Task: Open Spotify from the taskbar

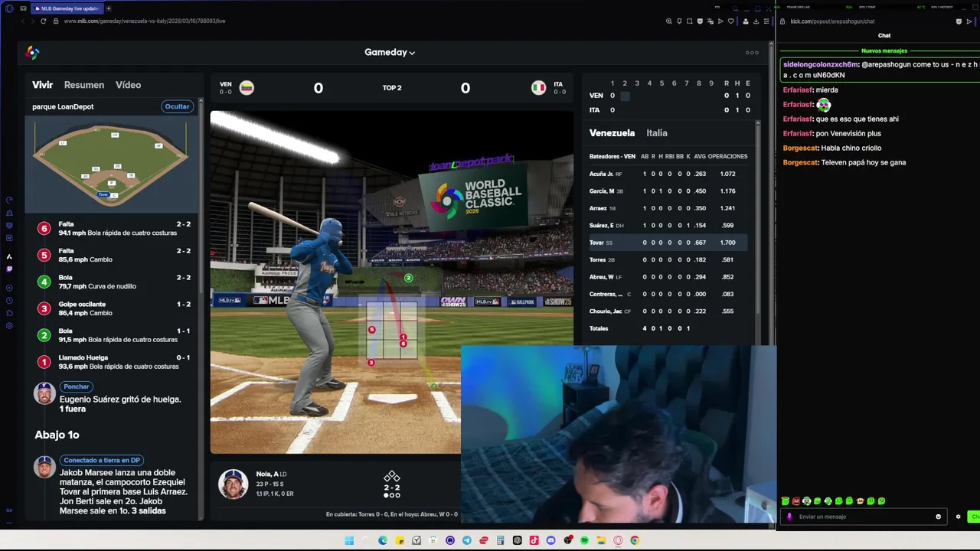Action: 585,540
